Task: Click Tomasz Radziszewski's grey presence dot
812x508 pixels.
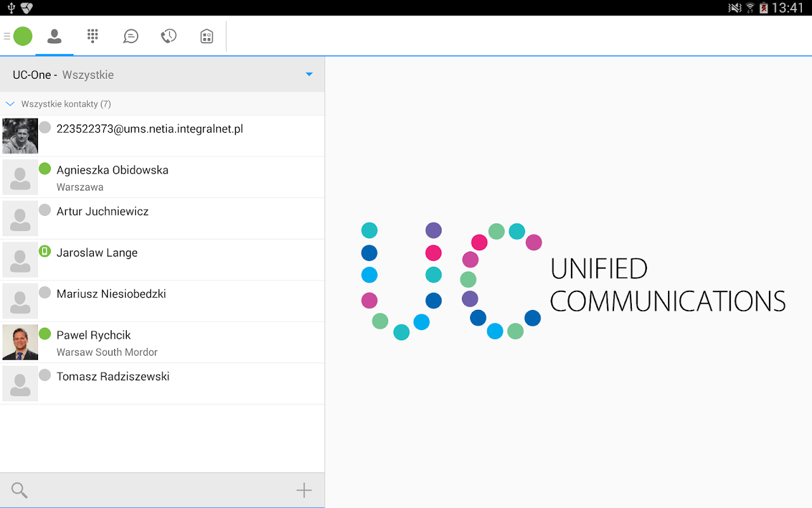Action: [44, 375]
